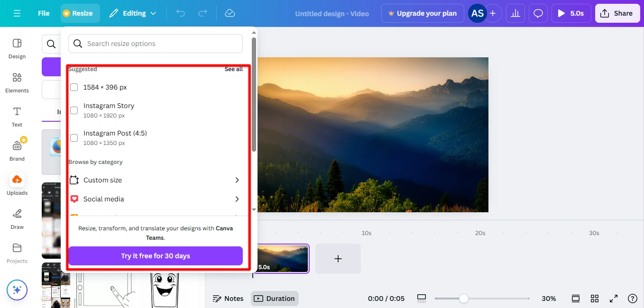Click the search magnifier icon in side panel
The width and height of the screenshot is (644, 308).
click(51, 45)
